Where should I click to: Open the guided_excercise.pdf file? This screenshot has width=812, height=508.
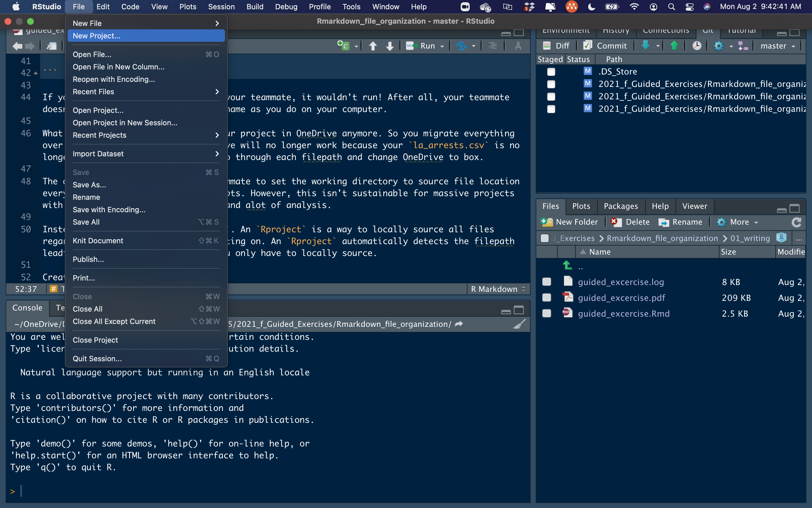(621, 298)
